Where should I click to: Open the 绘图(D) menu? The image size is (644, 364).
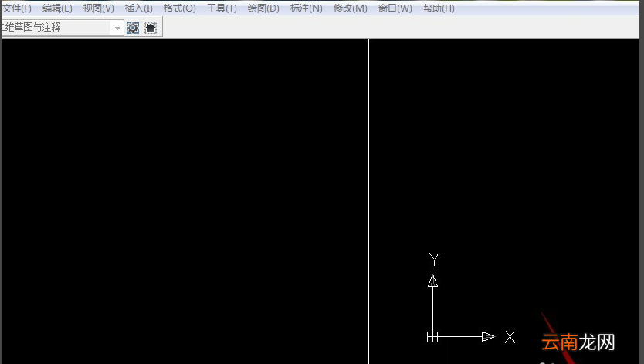coord(263,8)
